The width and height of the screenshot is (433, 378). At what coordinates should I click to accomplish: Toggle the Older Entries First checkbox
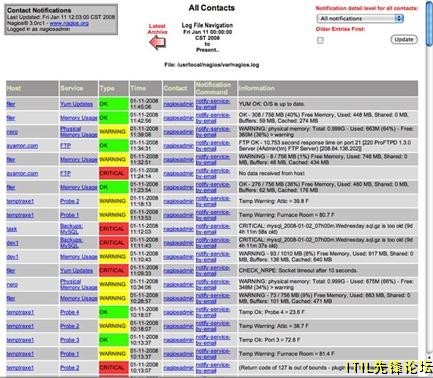320,40
